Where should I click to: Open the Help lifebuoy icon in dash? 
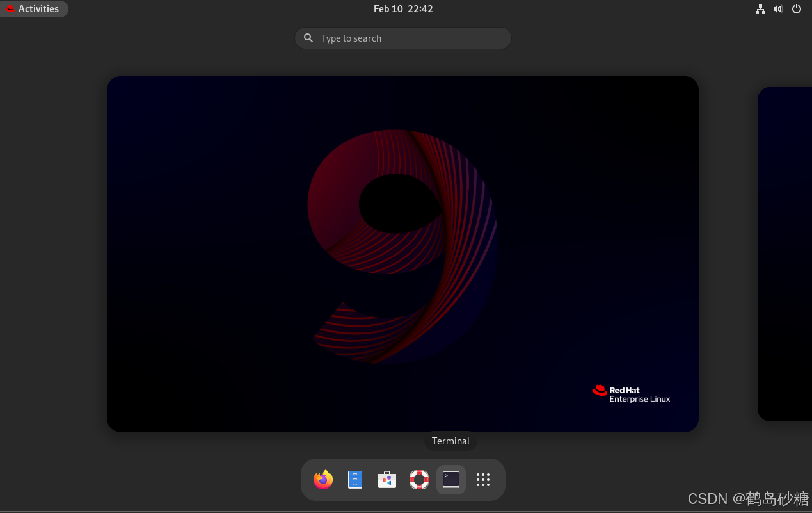(419, 479)
